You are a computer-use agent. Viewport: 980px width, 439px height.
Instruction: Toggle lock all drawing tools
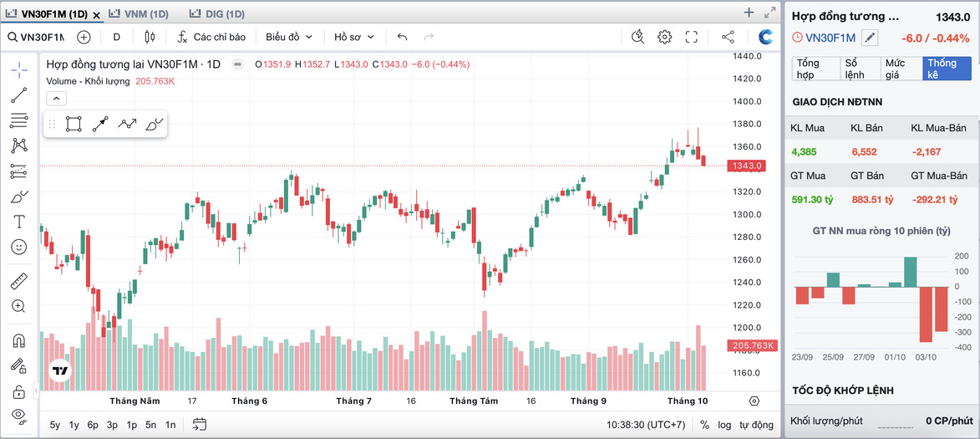tap(18, 391)
